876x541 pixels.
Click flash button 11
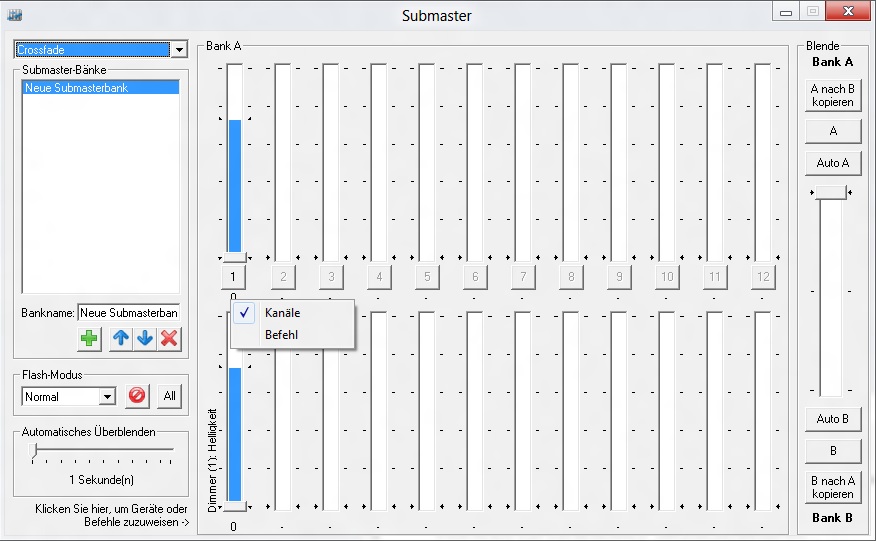point(715,277)
